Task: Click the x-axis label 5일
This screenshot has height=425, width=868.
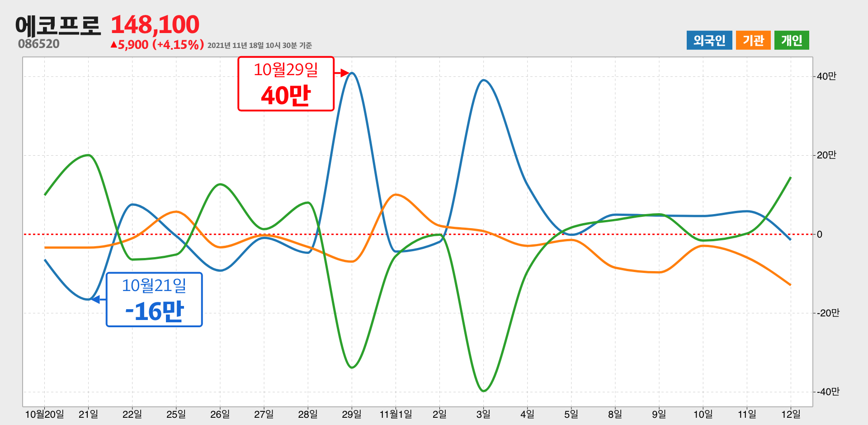Action: pos(571,414)
